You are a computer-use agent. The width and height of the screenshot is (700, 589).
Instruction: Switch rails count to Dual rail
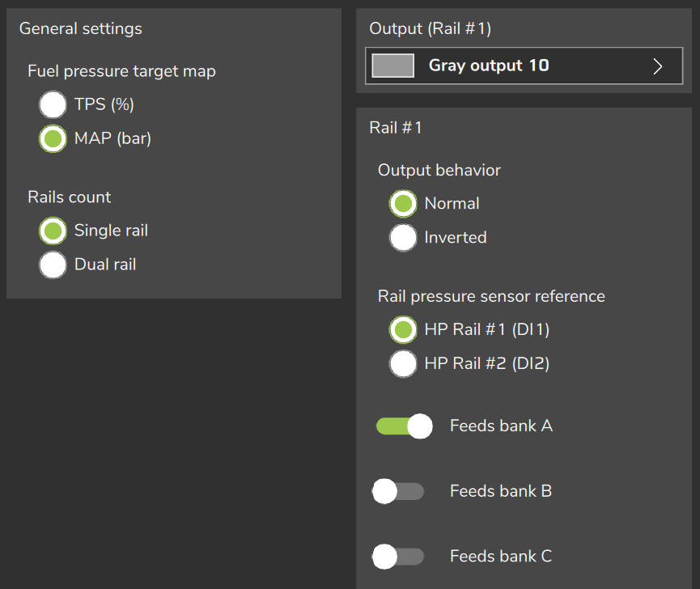pos(53,265)
